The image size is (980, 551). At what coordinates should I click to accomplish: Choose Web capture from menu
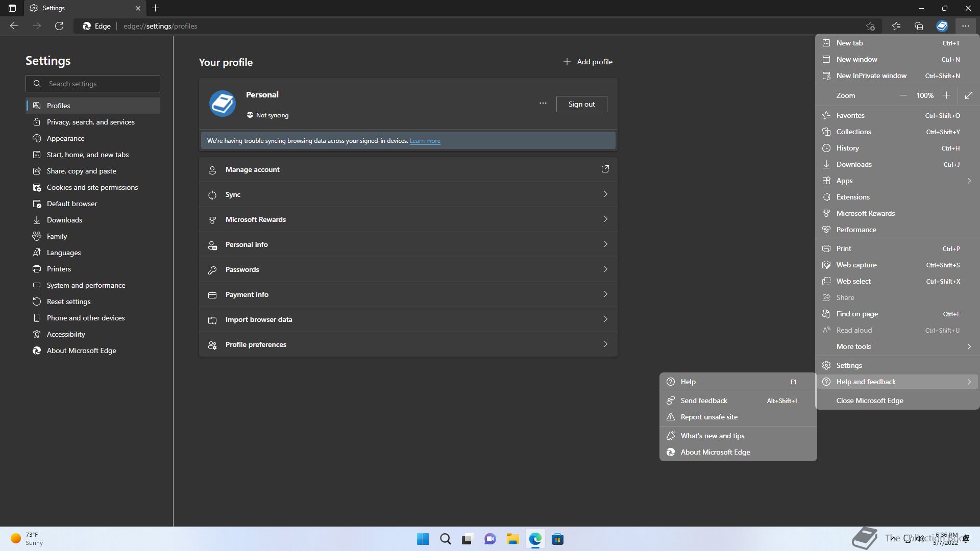pyautogui.click(x=897, y=265)
